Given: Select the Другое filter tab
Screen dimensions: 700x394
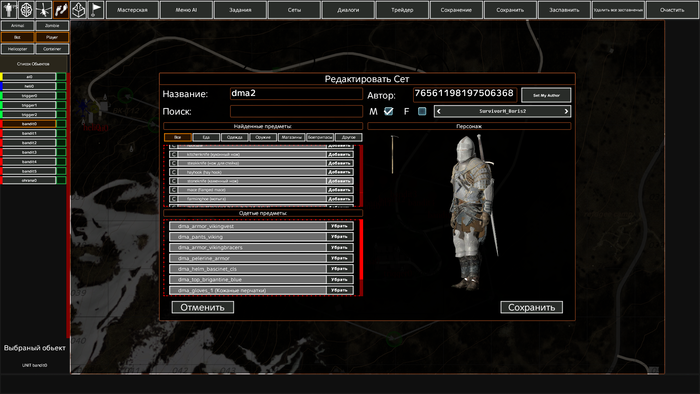Looking at the screenshot, I should coord(349,137).
